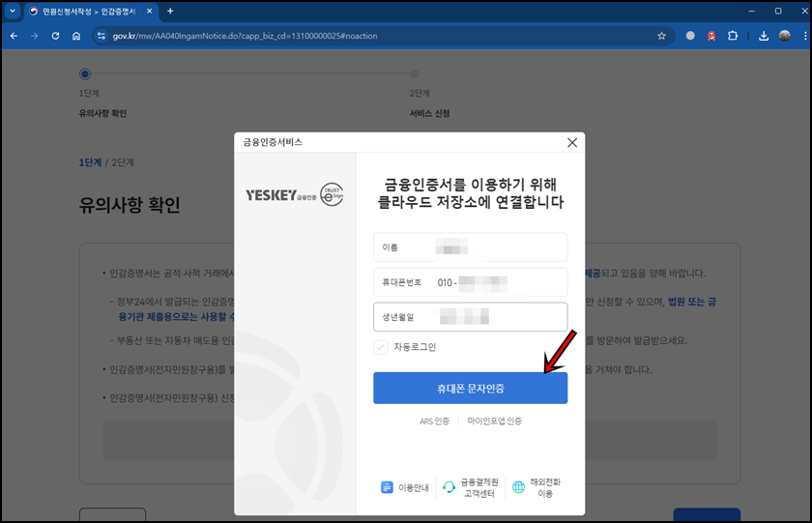The height and width of the screenshot is (523, 812).
Task: Select the 민원신청서작성 > 인감증명서 tab
Action: (89, 12)
